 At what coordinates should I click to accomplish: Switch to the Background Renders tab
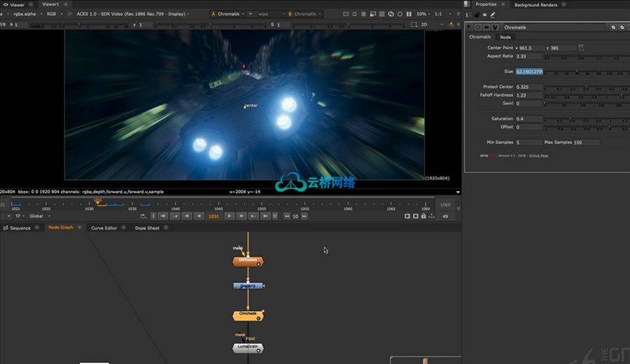coord(535,5)
